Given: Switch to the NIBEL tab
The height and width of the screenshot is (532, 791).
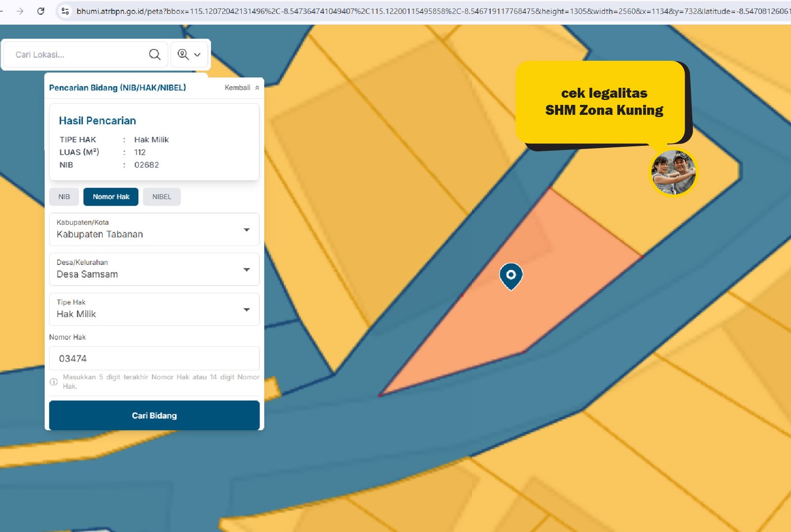Looking at the screenshot, I should tap(162, 197).
